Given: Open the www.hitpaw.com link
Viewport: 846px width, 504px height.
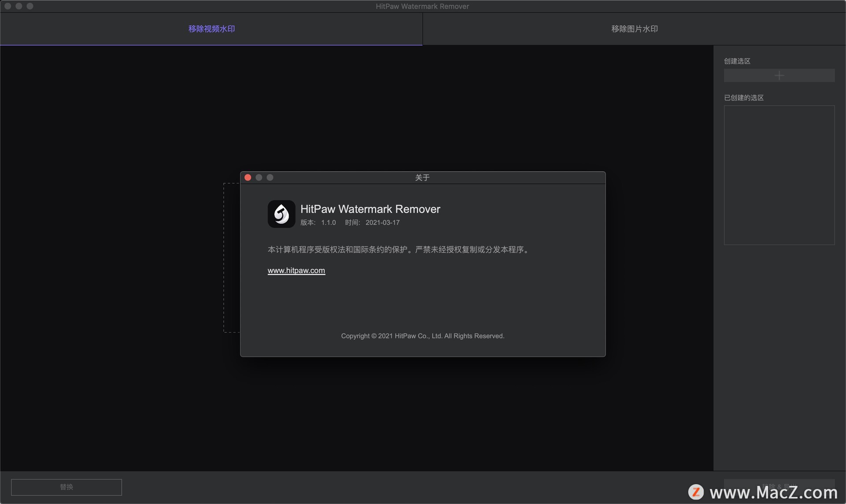Looking at the screenshot, I should pyautogui.click(x=296, y=271).
